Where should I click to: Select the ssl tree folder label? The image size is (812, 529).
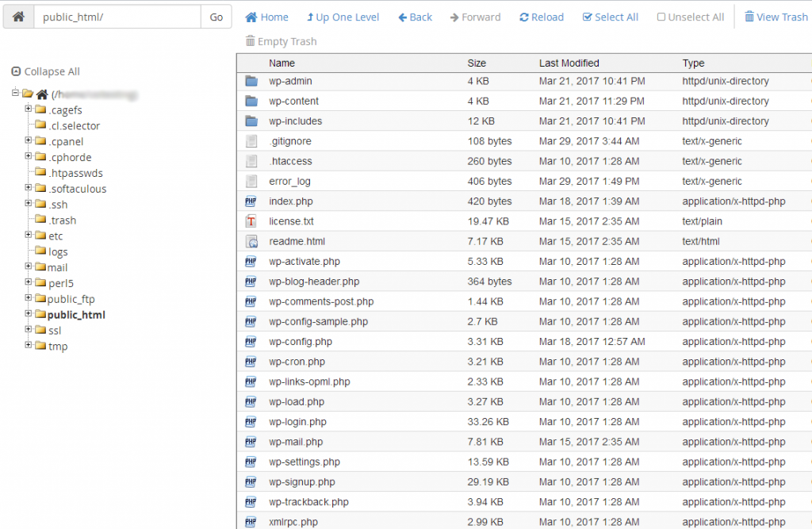click(x=55, y=331)
